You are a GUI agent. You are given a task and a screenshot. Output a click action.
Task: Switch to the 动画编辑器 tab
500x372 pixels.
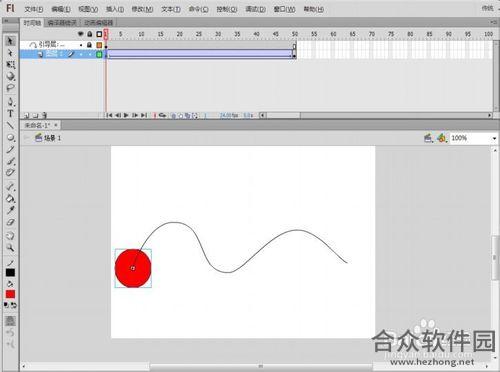(x=98, y=23)
